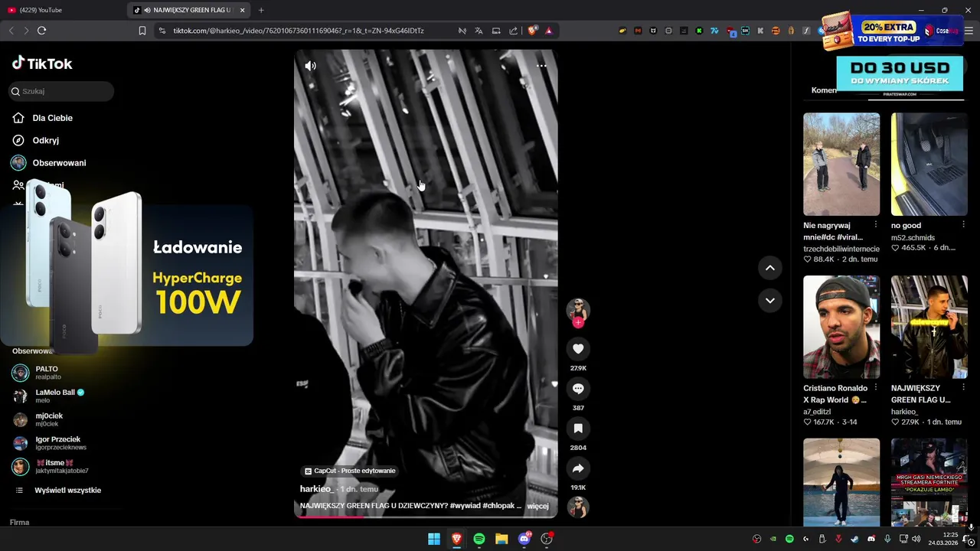Open Windows Start menu
This screenshot has height=551, width=980.
(434, 539)
